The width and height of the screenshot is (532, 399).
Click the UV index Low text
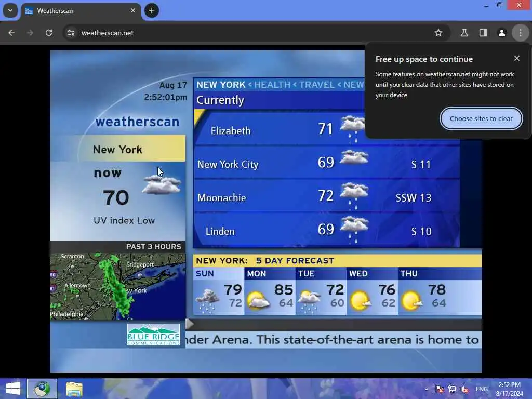point(124,220)
